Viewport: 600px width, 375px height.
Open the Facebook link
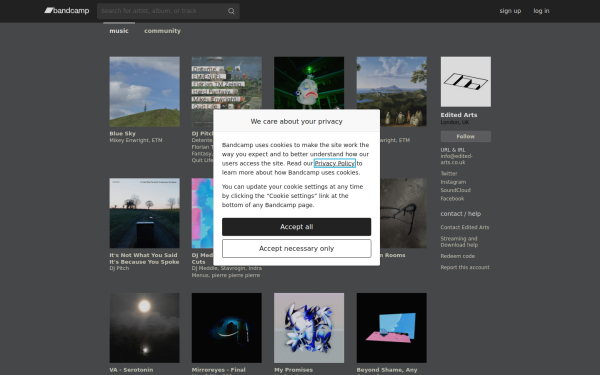pyautogui.click(x=452, y=199)
